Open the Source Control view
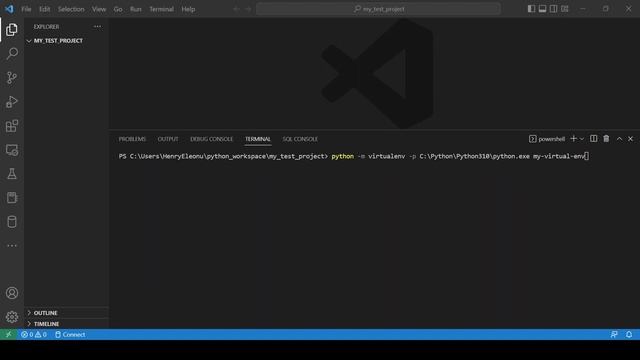Viewport: 640px width, 360px height. (12, 78)
